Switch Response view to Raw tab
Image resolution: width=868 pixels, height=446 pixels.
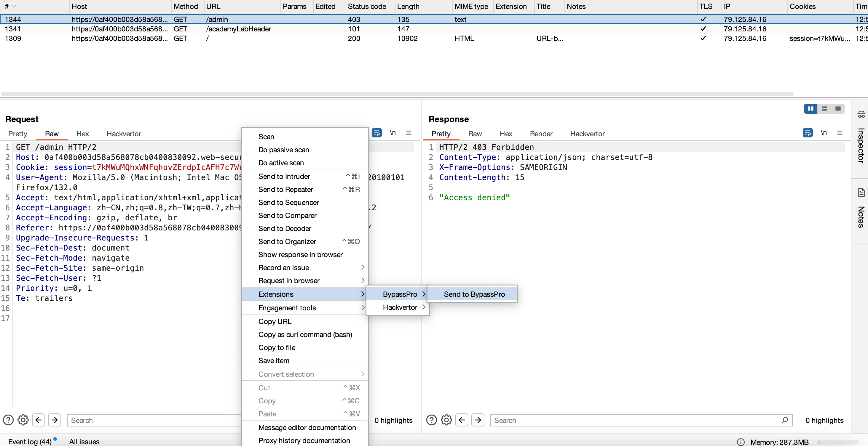click(x=475, y=134)
